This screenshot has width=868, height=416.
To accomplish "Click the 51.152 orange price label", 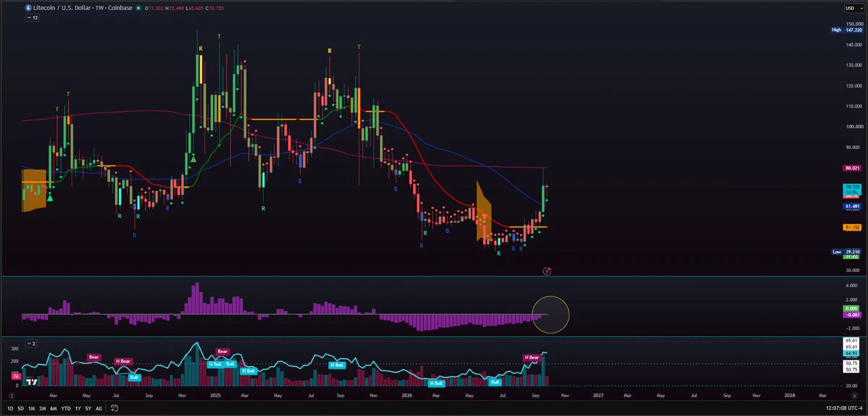I will 853,227.
